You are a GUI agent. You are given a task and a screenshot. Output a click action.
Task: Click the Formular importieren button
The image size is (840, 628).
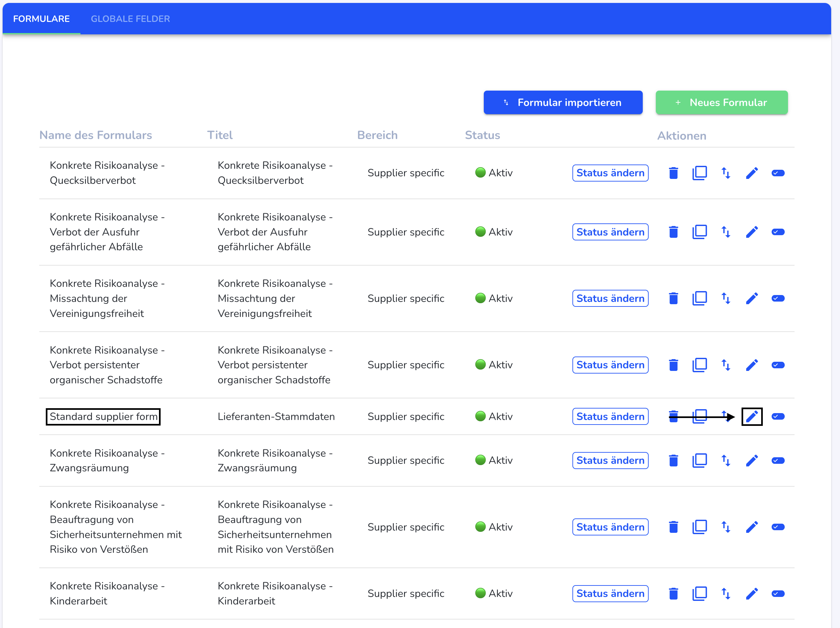coord(563,102)
